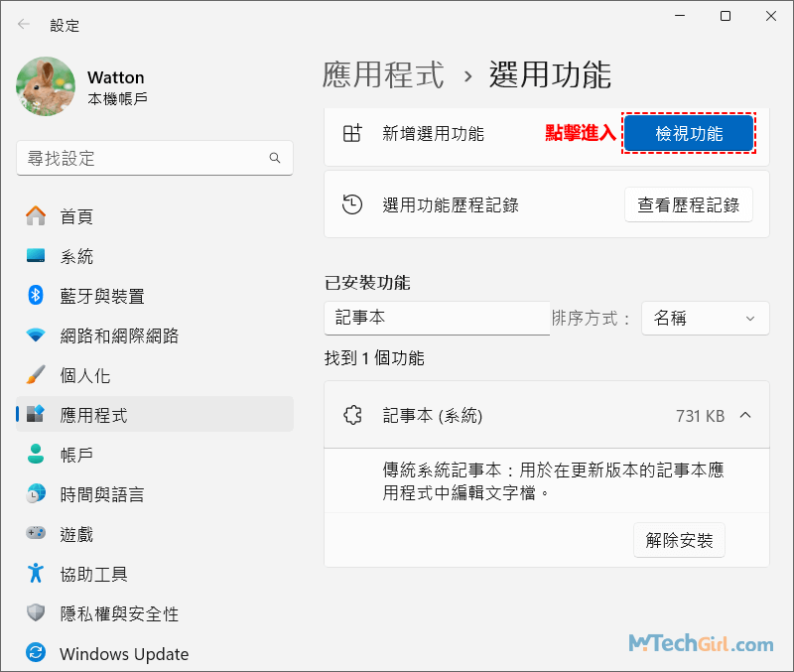
Task: Click the installed features filter field with 記事本
Action: click(437, 319)
